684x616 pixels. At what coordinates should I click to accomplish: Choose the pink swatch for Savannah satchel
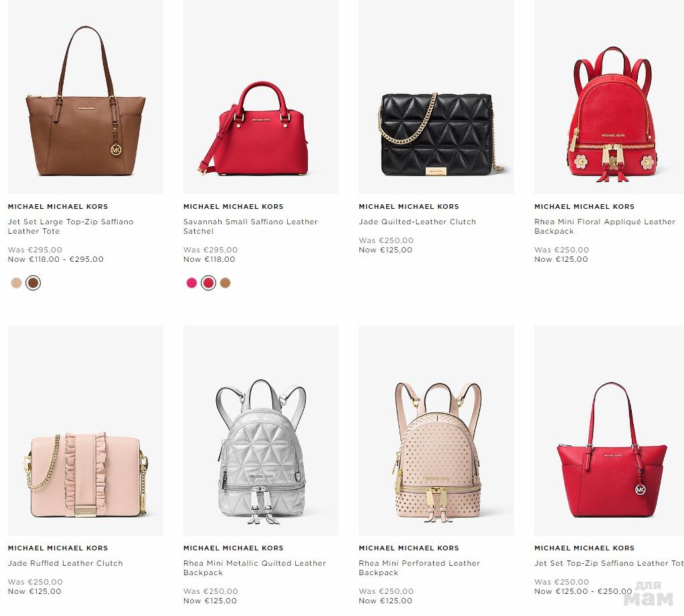pos(191,283)
